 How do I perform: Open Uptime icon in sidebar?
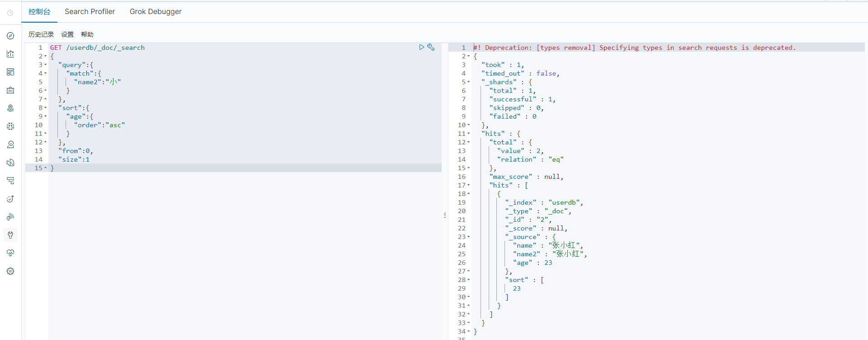(x=10, y=199)
